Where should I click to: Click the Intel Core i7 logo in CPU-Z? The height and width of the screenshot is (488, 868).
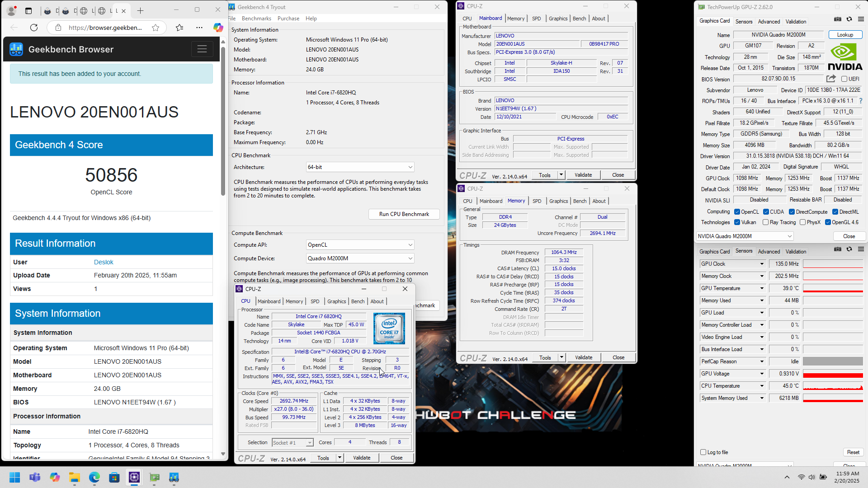click(389, 329)
